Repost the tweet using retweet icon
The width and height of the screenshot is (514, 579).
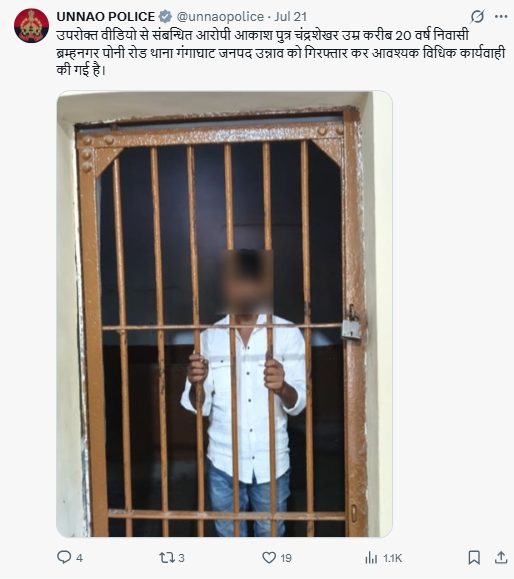tap(166, 557)
